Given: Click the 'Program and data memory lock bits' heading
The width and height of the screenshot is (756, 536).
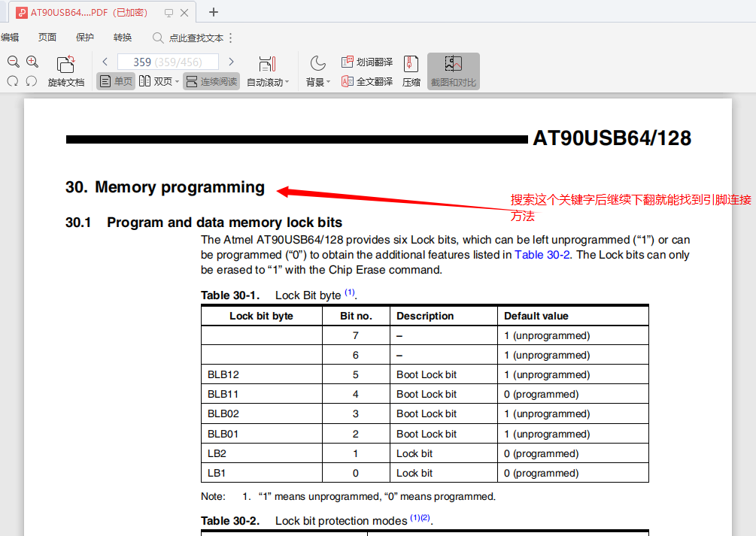Looking at the screenshot, I should (224, 223).
